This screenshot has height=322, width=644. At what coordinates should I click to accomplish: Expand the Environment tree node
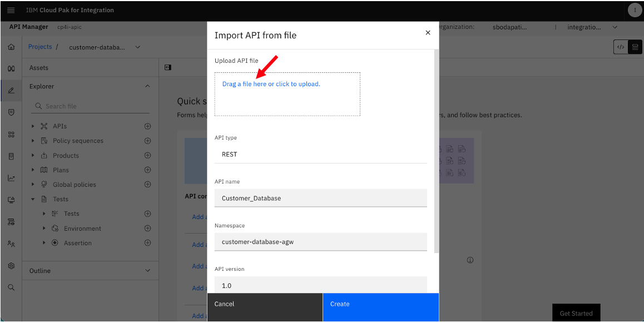pos(44,229)
